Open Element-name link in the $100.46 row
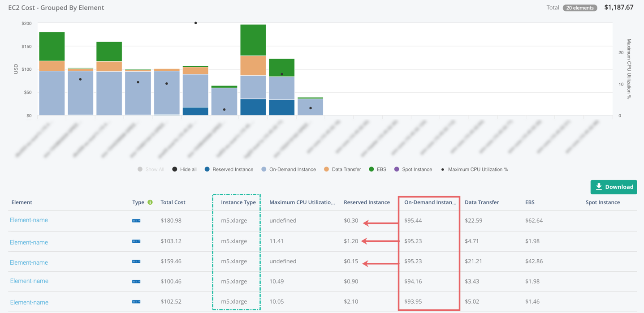 [29, 281]
